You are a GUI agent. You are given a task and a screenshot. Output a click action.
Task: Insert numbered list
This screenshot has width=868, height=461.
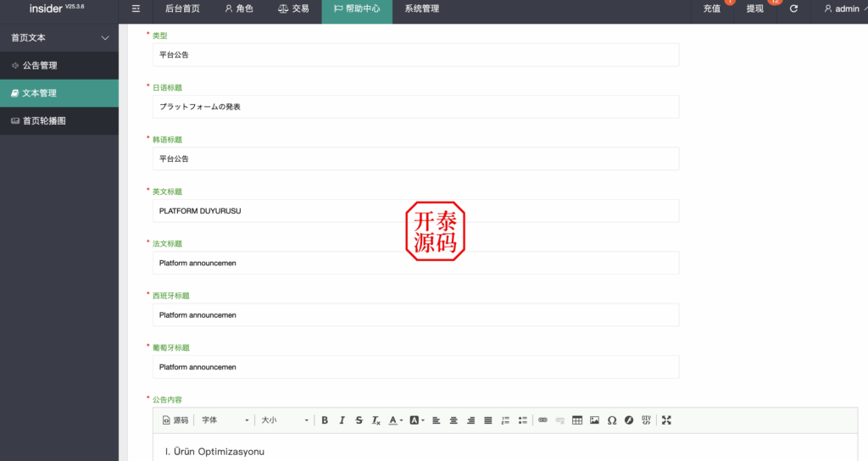(505, 420)
